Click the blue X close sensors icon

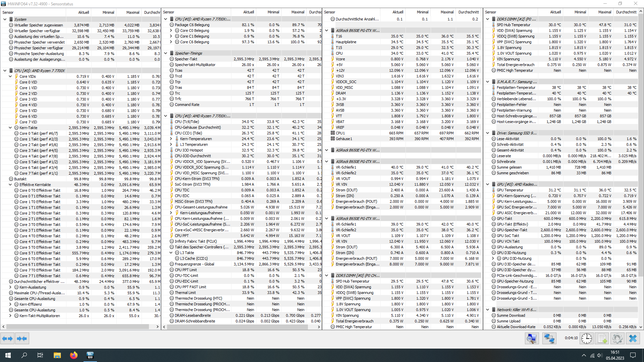click(633, 339)
